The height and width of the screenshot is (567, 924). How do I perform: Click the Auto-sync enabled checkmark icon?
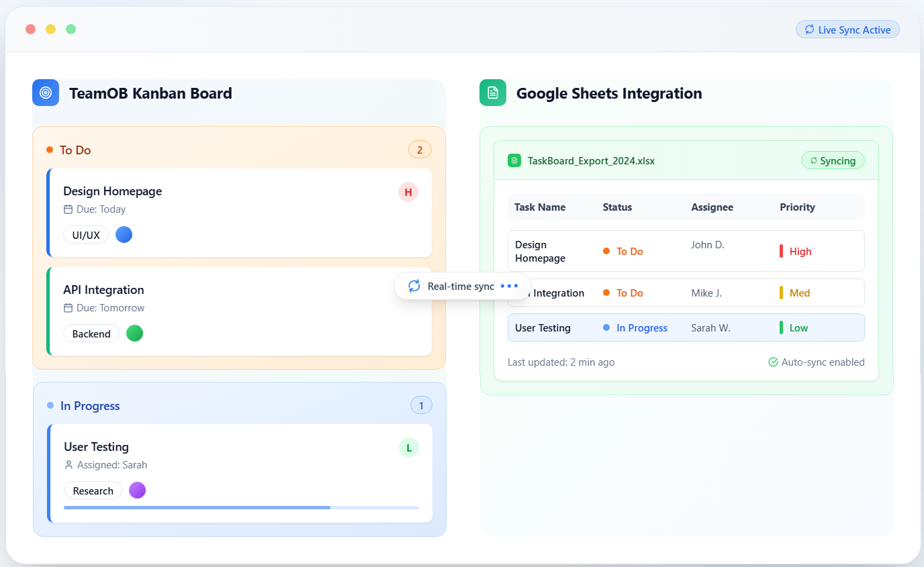tap(773, 362)
